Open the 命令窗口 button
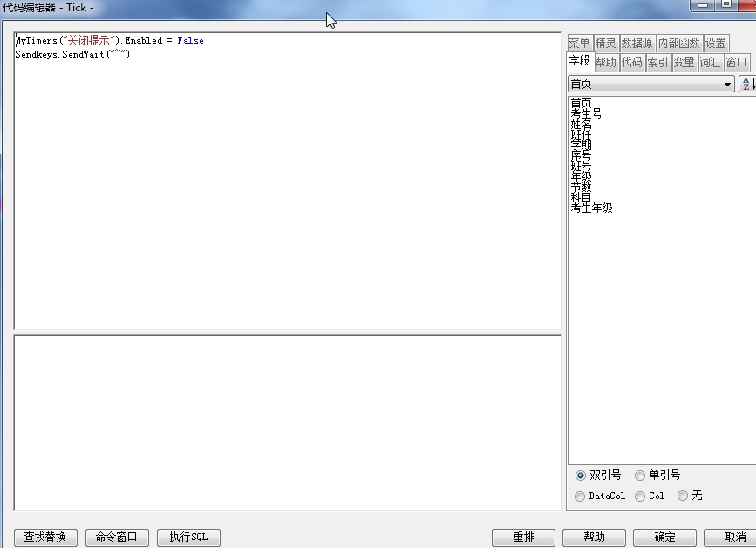 (117, 538)
